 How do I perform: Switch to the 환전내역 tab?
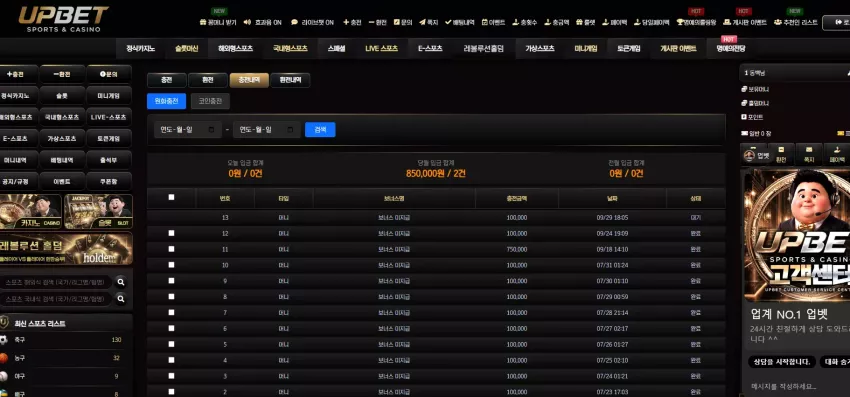(x=290, y=80)
